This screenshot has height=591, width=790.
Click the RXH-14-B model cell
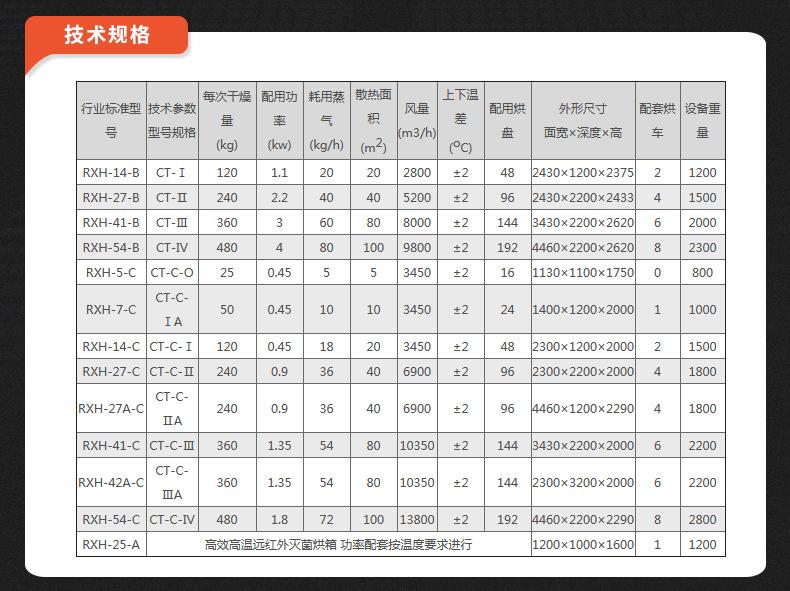[x=111, y=172]
